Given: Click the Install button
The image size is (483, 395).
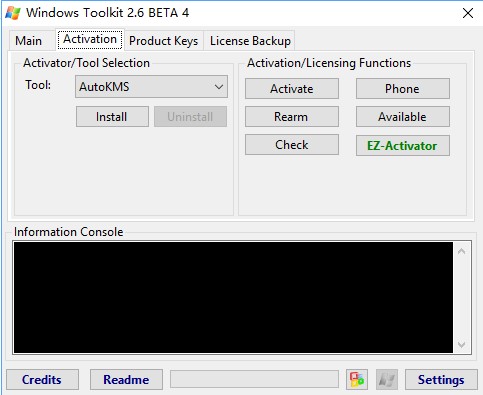Looking at the screenshot, I should [112, 117].
